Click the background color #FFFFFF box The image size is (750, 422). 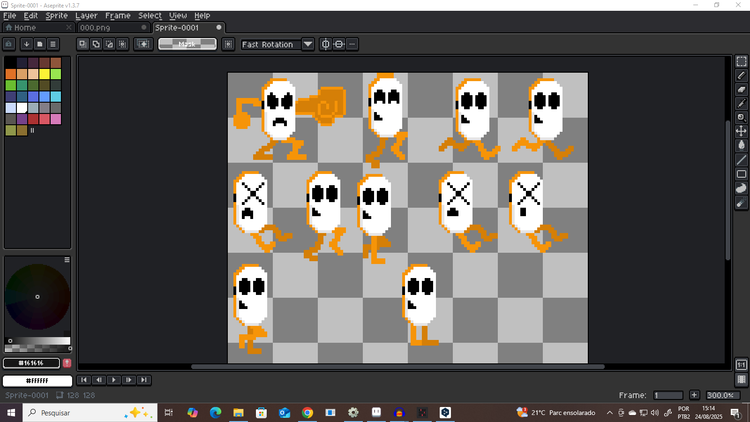click(37, 381)
